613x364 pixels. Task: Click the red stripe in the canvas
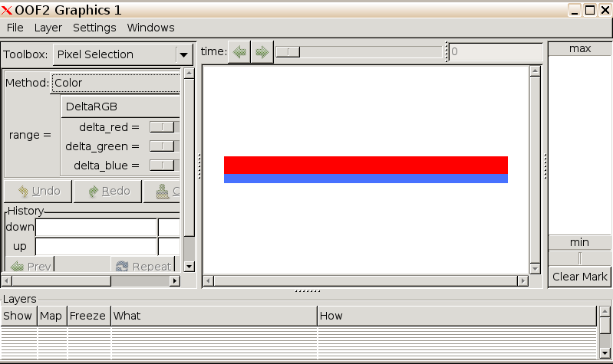pos(365,165)
